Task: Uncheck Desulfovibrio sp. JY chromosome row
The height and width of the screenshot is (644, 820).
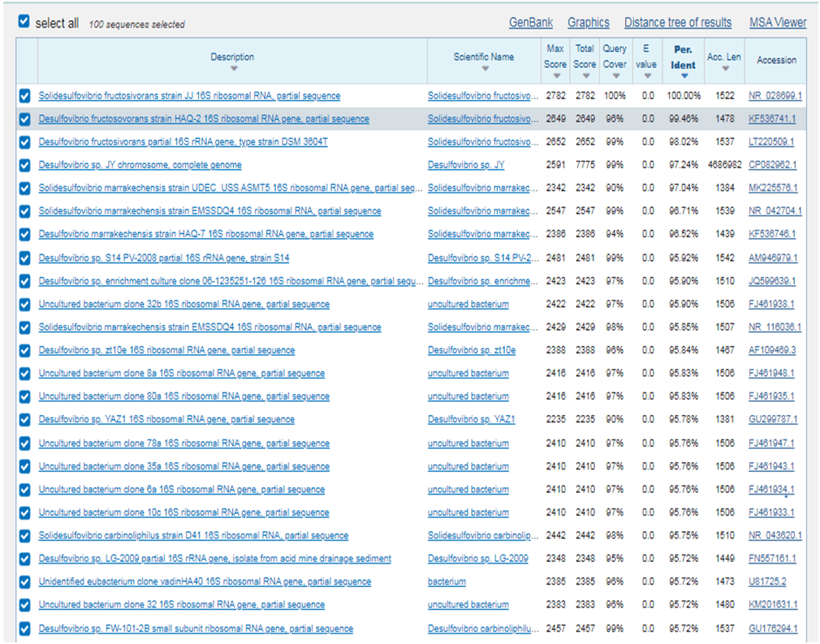Action: tap(24, 165)
